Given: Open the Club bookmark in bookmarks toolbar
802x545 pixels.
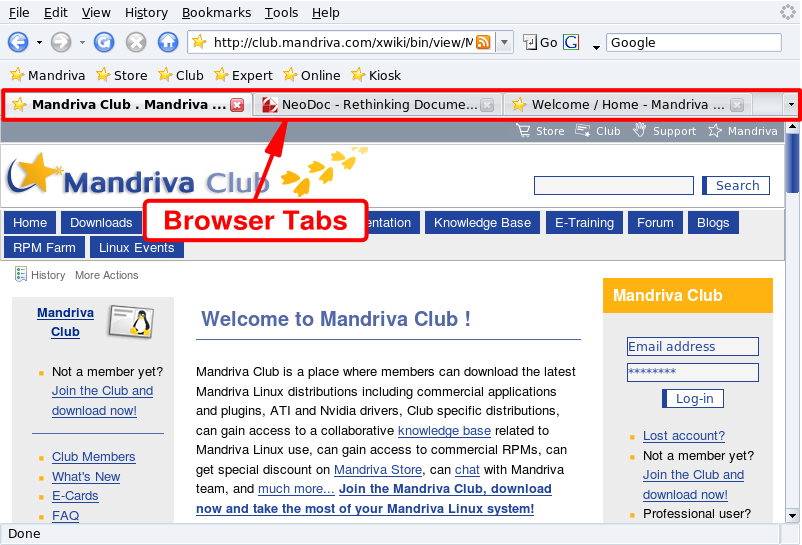Looking at the screenshot, I should coord(181,75).
